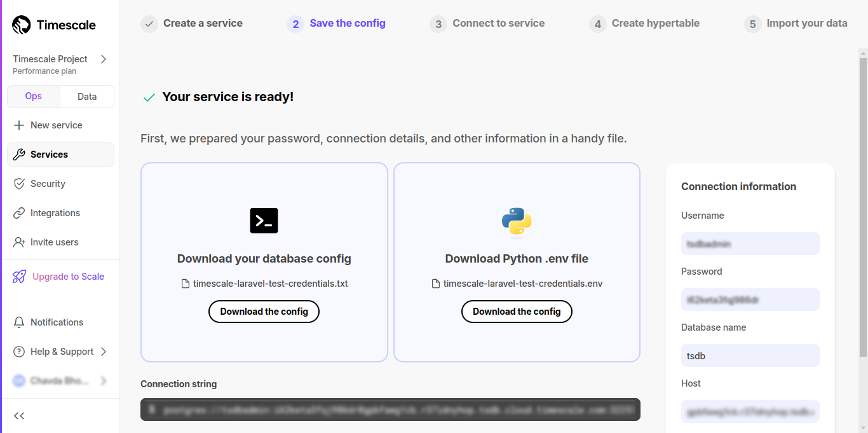Click step 2 number badge
This screenshot has height=433, width=868.
[295, 24]
